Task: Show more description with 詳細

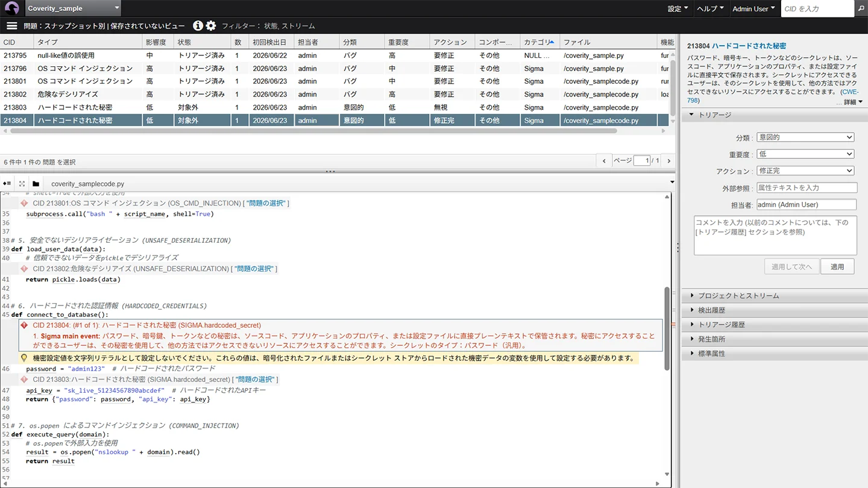Action: point(852,102)
